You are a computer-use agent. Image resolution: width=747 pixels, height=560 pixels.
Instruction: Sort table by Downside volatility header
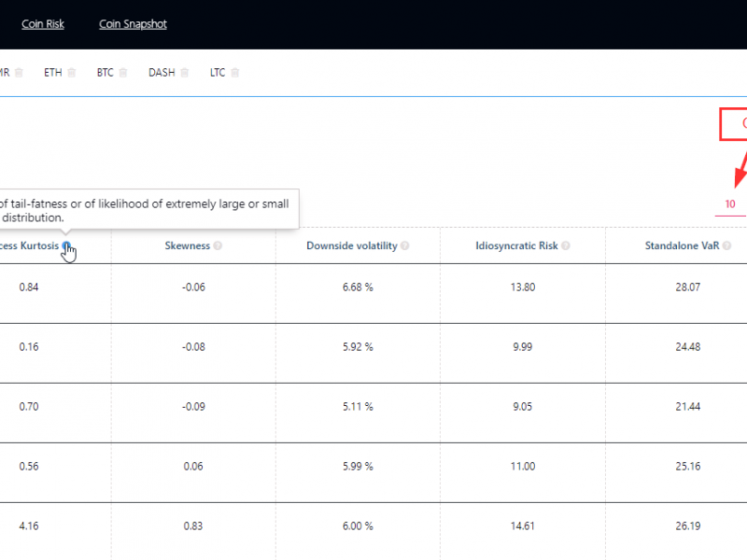point(352,246)
